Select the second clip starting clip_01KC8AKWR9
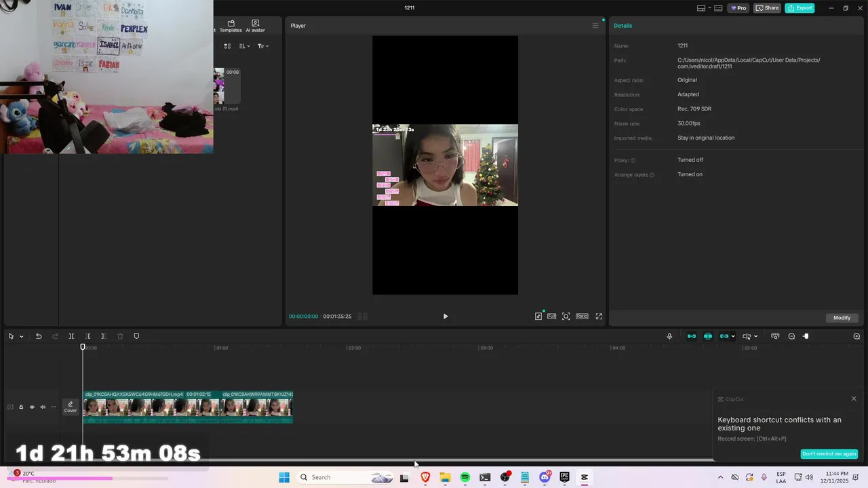868x488 pixels. coord(257,407)
